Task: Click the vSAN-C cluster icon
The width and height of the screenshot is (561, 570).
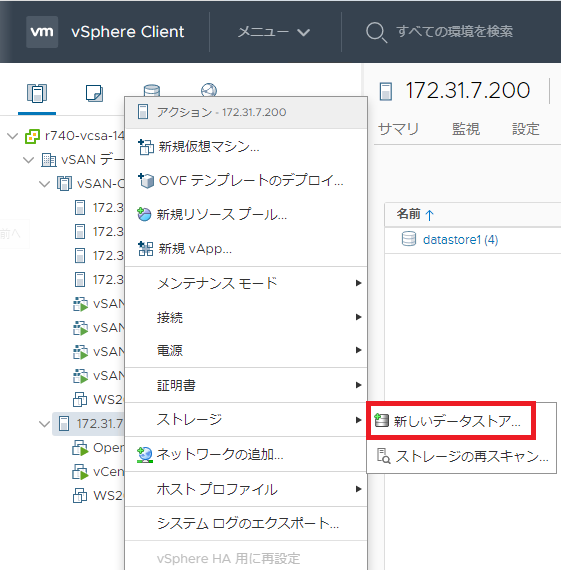Action: click(64, 184)
